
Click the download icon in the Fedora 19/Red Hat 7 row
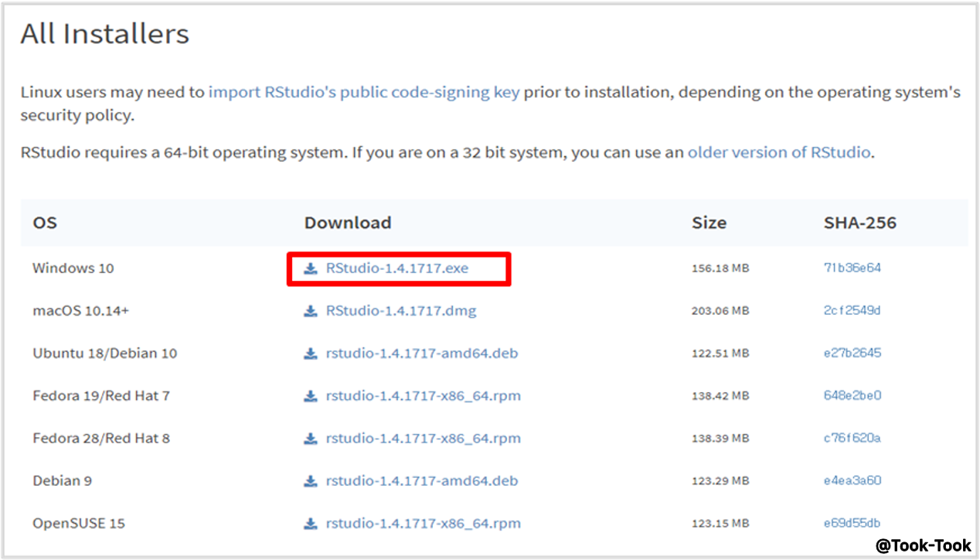[x=310, y=396]
